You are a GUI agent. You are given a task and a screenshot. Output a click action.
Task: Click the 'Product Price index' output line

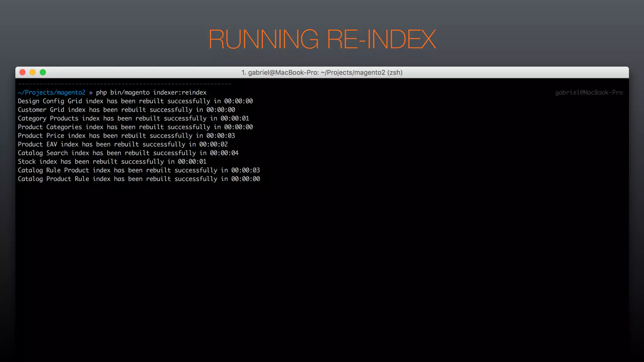point(126,136)
